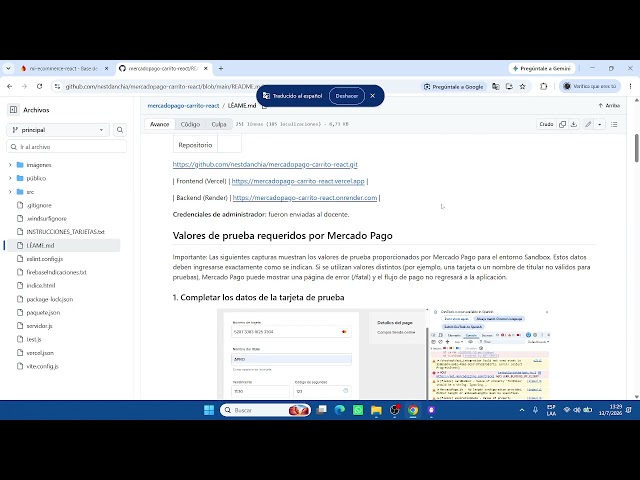Click the translate icon in the address bar
The image size is (640, 480).
(496, 87)
